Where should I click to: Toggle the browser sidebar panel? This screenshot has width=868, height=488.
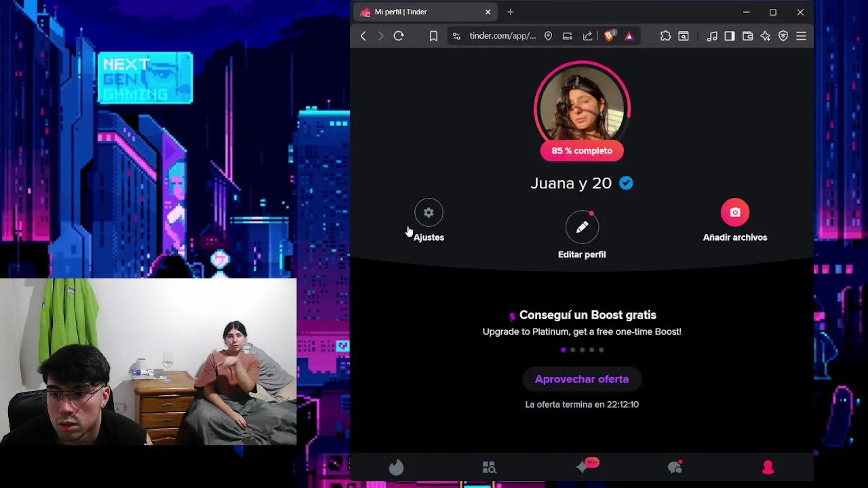point(730,36)
